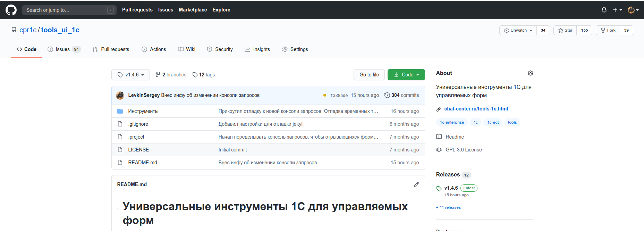Select the 1c-edt topic tag
Screen dimensions: 644x231
493,122
